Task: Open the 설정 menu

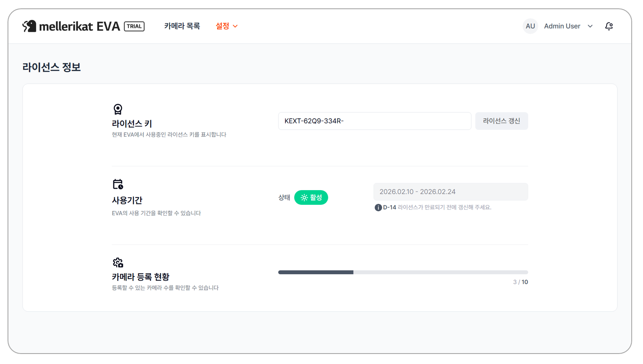Action: (x=223, y=26)
